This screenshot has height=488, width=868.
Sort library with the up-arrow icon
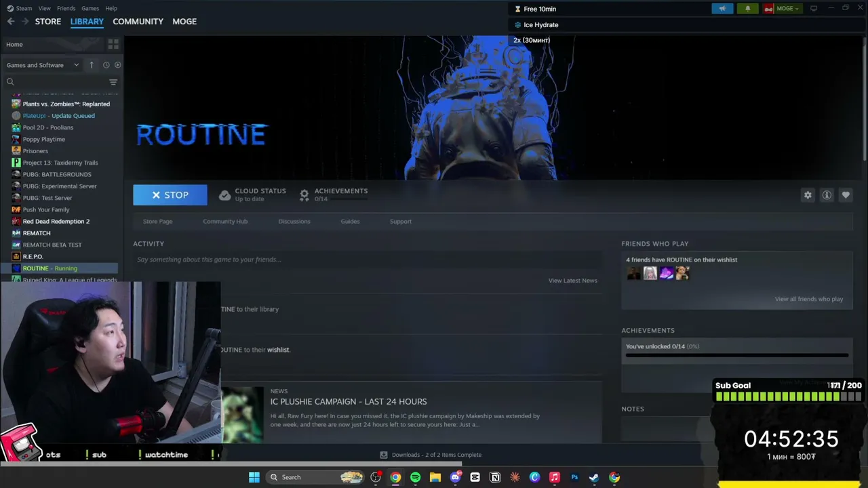click(92, 65)
